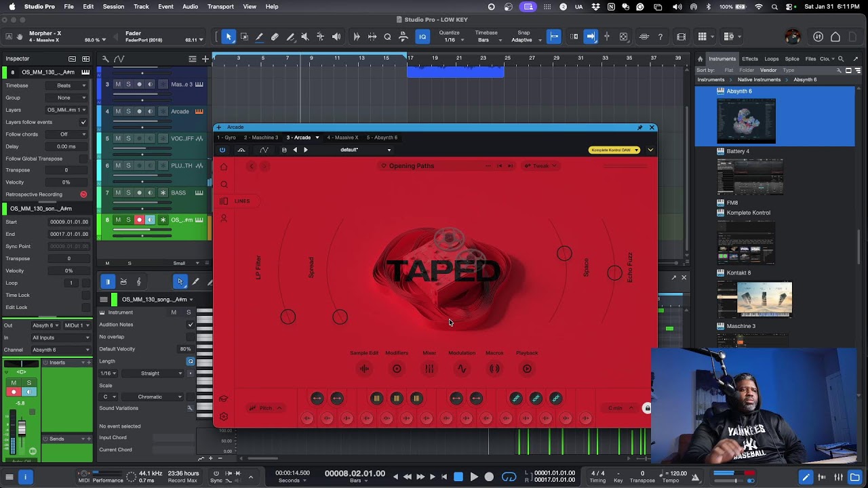
Task: Open the toolbar help question mark
Action: pyautogui.click(x=660, y=37)
